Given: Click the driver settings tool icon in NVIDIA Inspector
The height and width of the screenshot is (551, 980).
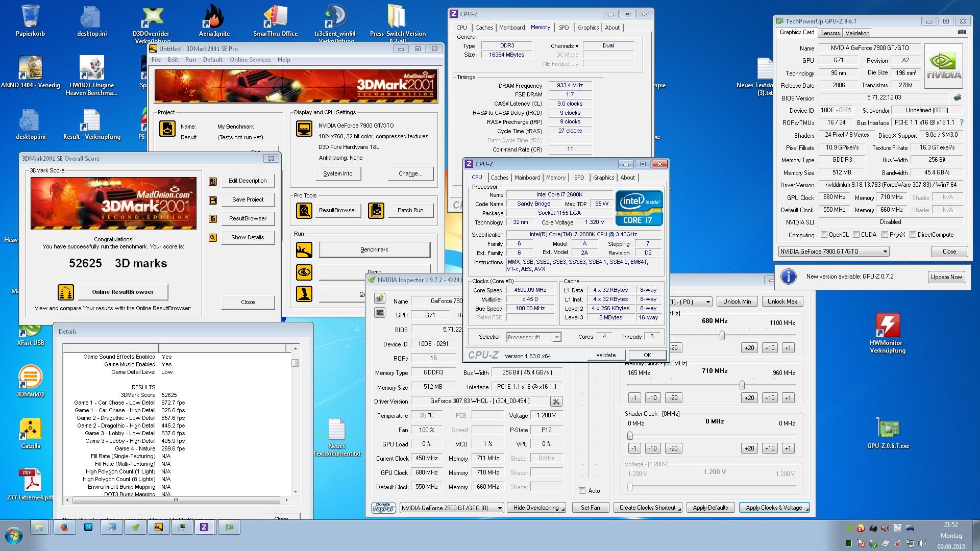Looking at the screenshot, I should 556,401.
